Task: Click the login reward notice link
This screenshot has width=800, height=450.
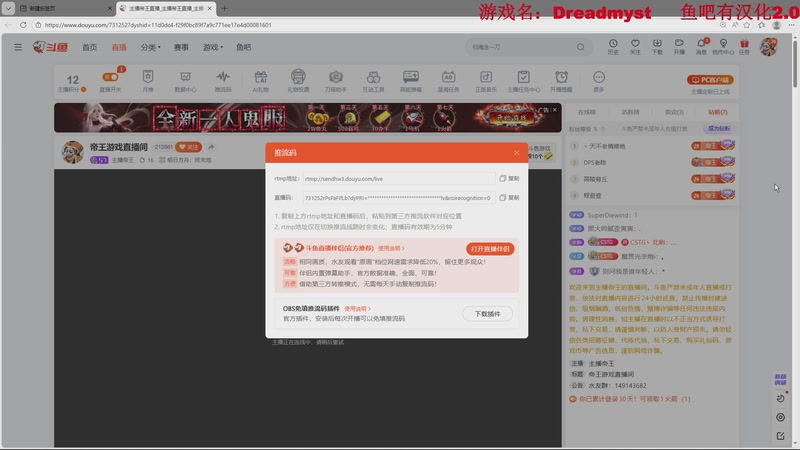Action: [634, 399]
